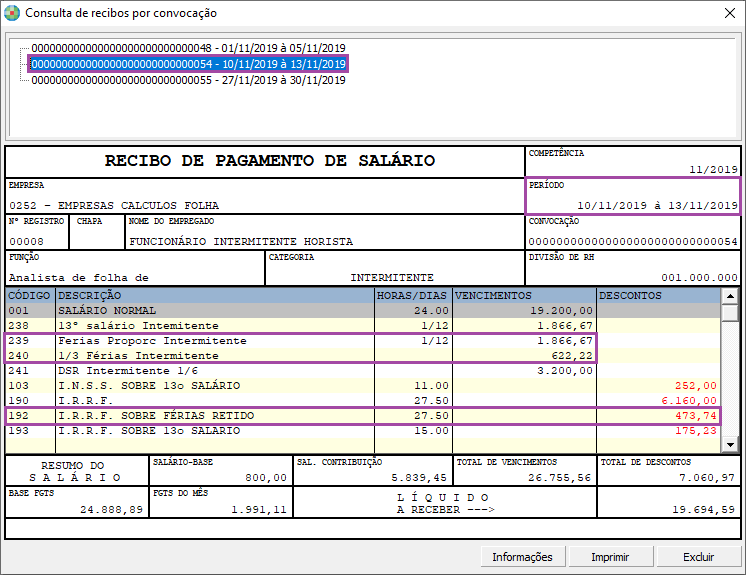Click the registro number 00008
Screen dimensions: 746x575
[26, 242]
